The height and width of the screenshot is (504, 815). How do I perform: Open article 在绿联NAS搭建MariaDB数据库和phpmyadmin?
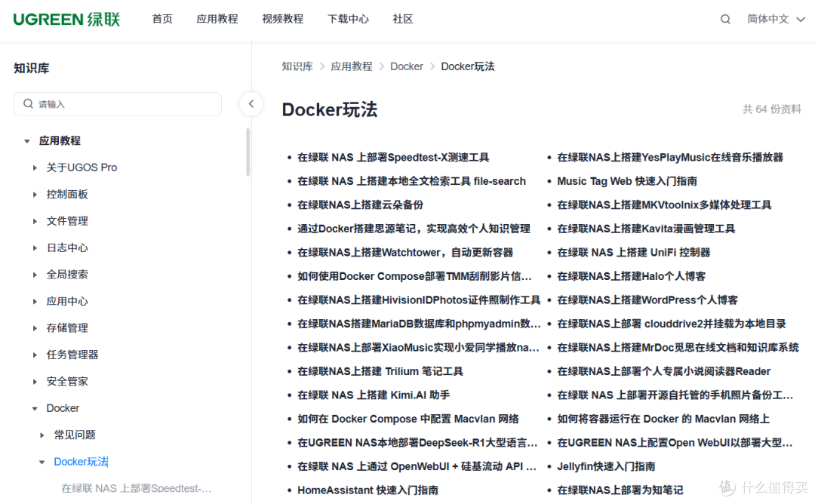[419, 324]
